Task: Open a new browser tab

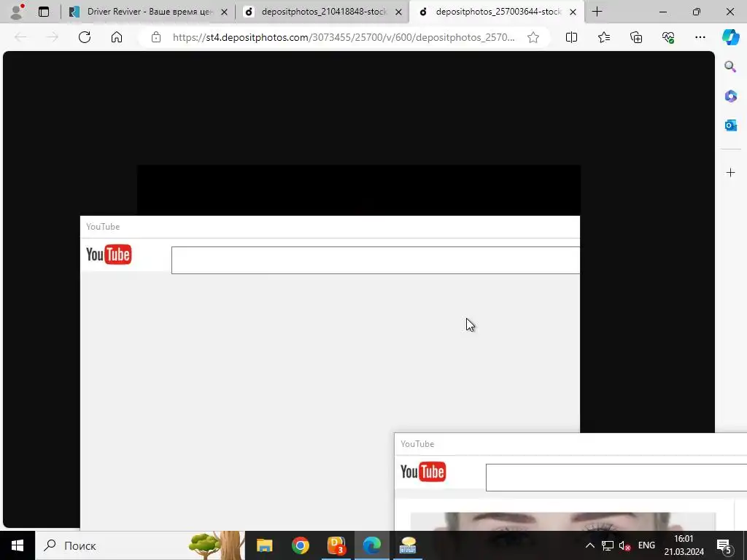Action: pyautogui.click(x=597, y=12)
